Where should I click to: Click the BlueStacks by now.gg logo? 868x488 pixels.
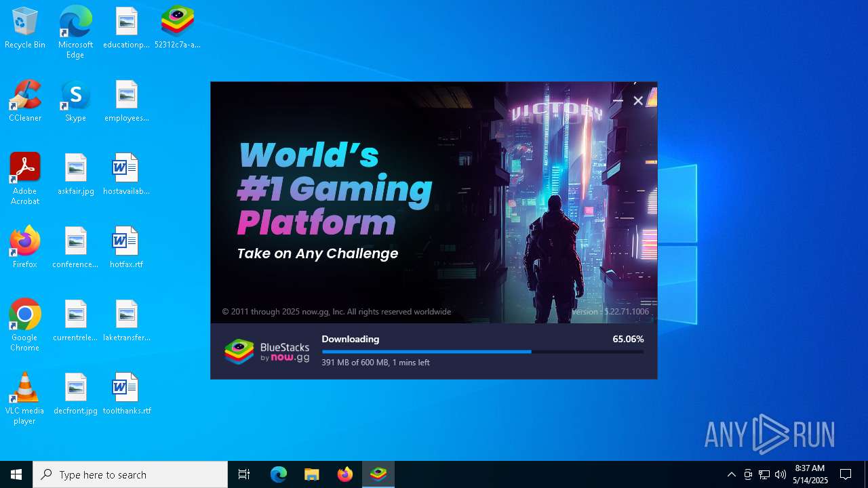267,352
